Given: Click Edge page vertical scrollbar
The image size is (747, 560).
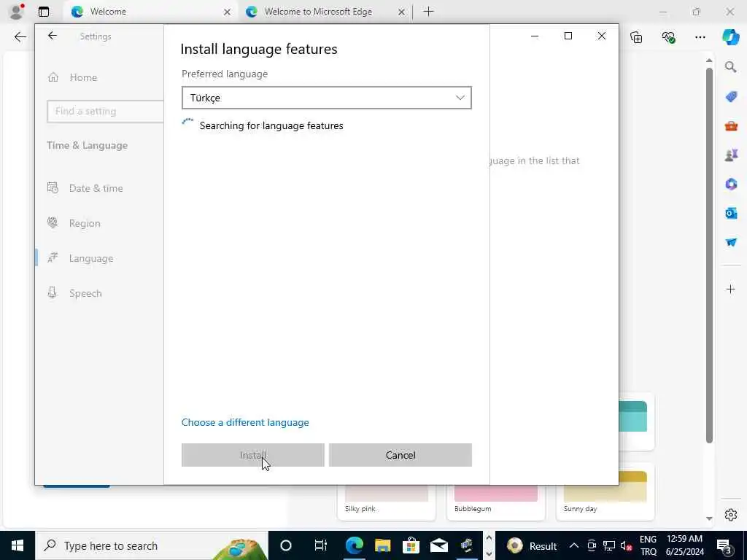Looking at the screenshot, I should tap(709, 256).
